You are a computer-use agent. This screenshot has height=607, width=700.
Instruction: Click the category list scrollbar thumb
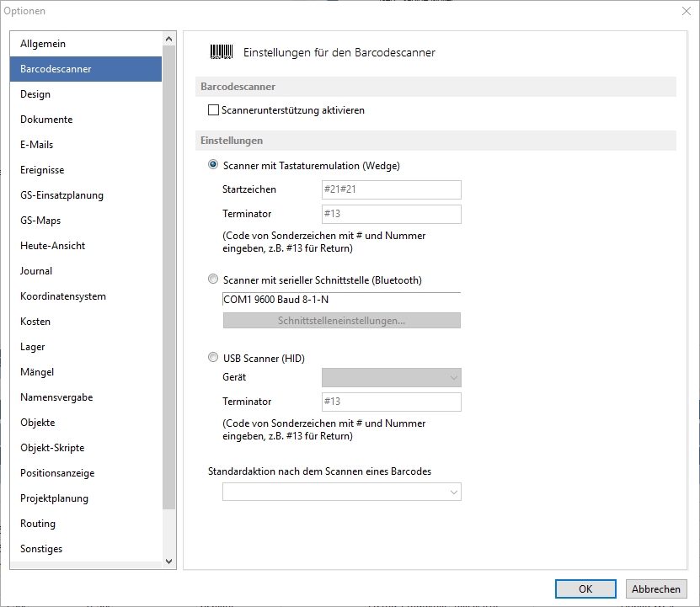[x=168, y=277]
